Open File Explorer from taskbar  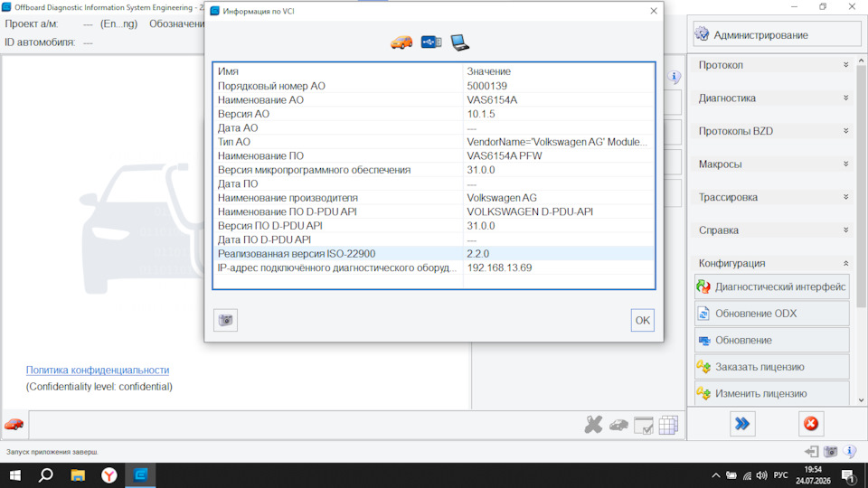[x=78, y=475]
